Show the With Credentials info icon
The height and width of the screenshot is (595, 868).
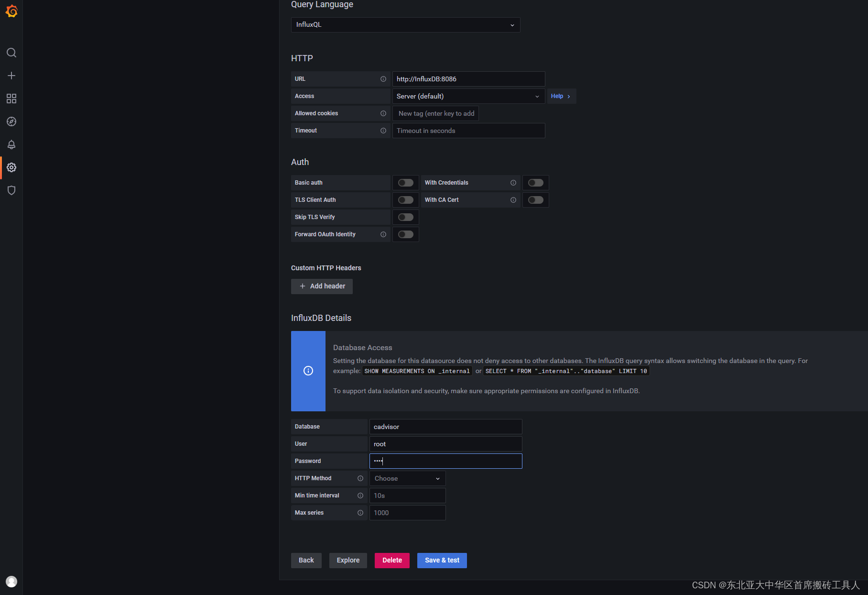coord(513,183)
